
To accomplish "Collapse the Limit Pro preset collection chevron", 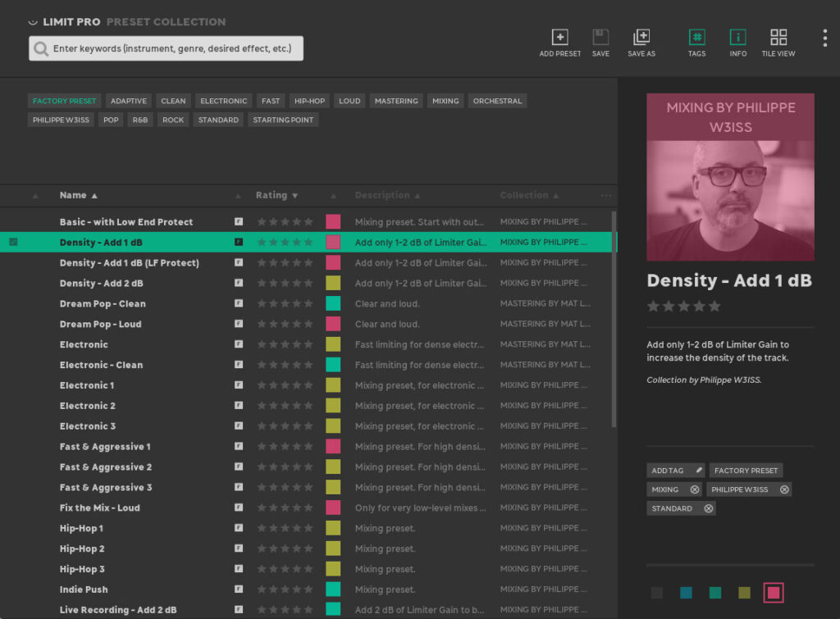I will [33, 22].
